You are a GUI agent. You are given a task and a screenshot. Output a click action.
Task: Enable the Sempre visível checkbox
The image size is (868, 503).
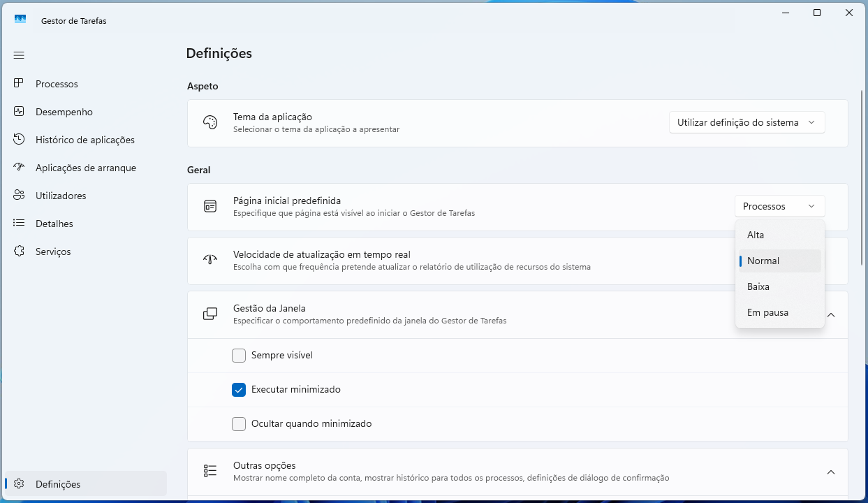239,356
